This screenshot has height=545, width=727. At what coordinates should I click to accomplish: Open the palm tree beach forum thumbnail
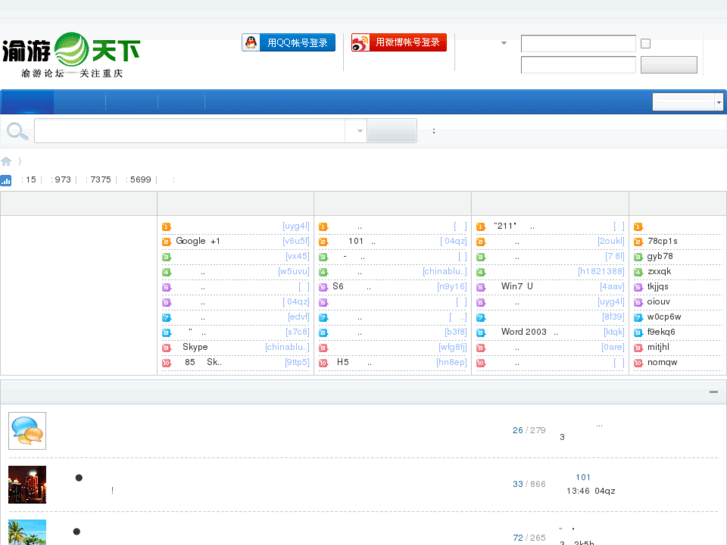tap(27, 532)
